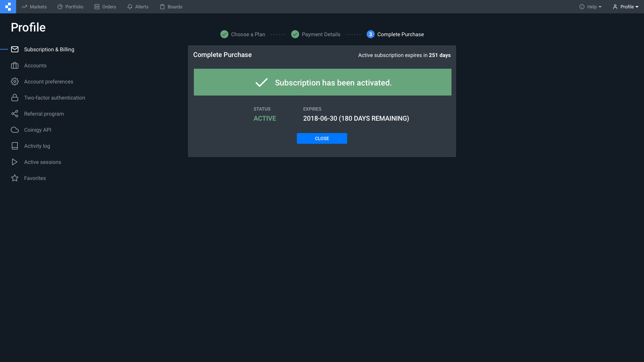The width and height of the screenshot is (644, 362).
Task: Click the Subscription & Billing envelope icon
Action: [15, 49]
